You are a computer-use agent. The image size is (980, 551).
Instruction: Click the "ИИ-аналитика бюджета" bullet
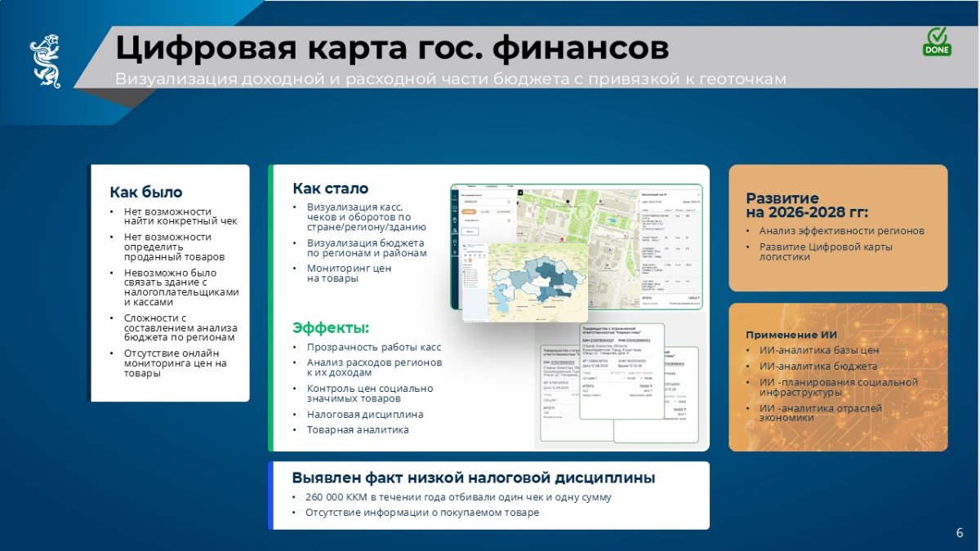818,367
